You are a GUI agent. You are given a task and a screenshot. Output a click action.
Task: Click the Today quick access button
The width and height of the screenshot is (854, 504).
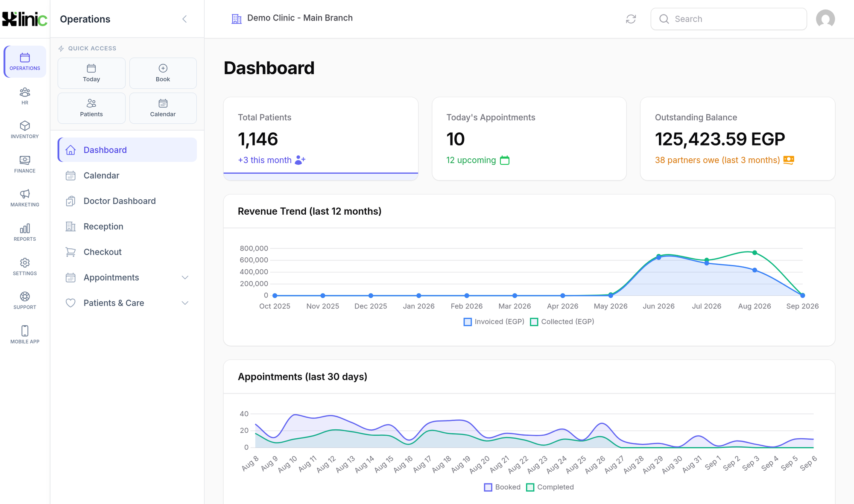tap(91, 73)
